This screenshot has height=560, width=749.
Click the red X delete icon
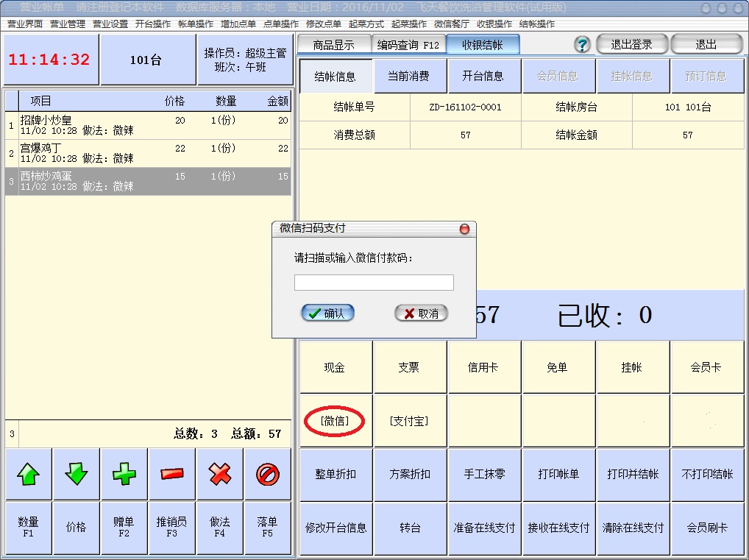coord(220,475)
